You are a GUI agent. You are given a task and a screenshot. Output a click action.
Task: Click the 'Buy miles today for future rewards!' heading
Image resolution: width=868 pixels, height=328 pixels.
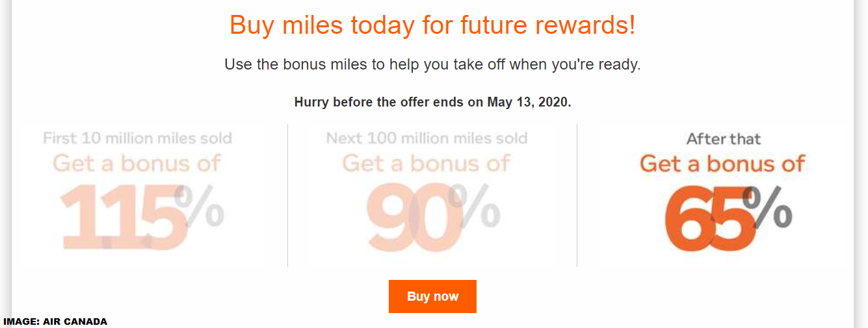(x=432, y=26)
